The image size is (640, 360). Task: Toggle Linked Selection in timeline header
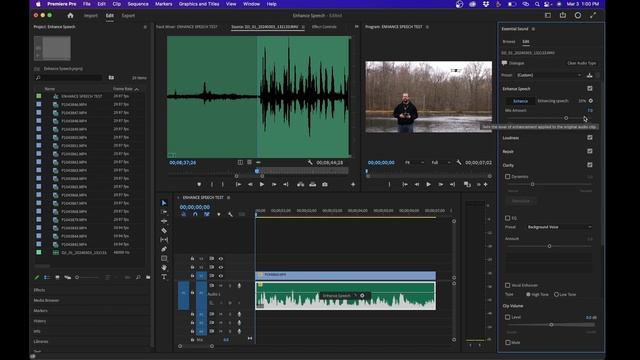click(x=207, y=214)
